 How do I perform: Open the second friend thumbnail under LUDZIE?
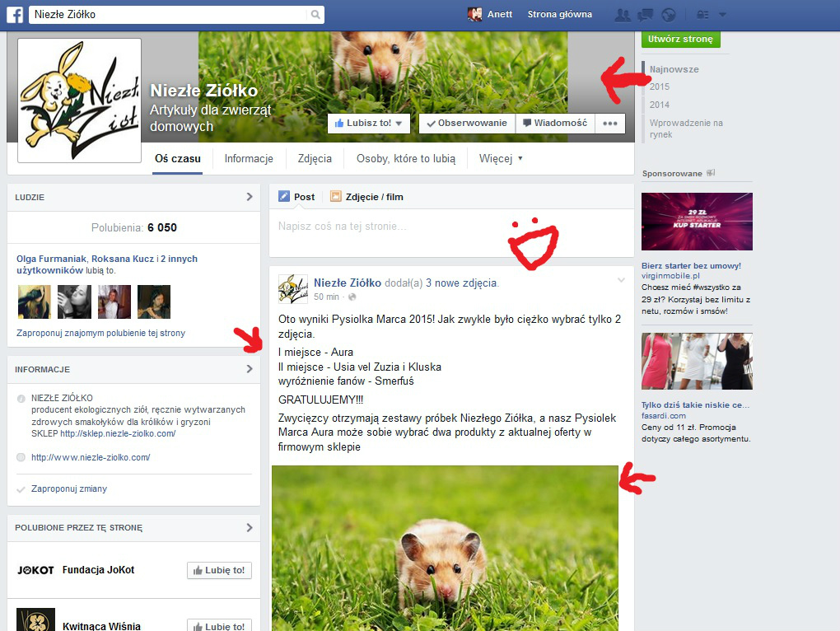click(74, 301)
